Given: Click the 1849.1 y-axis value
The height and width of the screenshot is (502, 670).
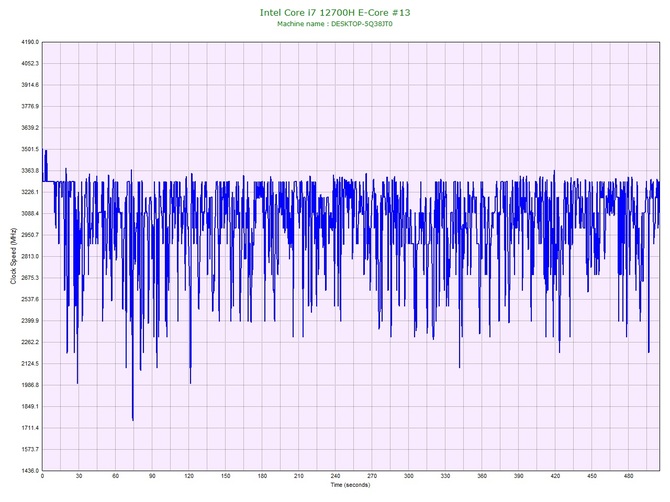Looking at the screenshot, I should [30, 406].
